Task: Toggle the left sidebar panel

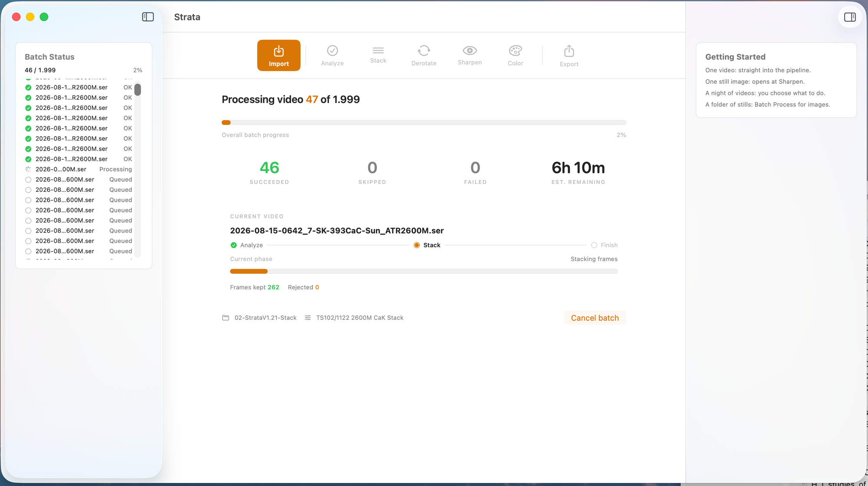Action: (x=148, y=17)
